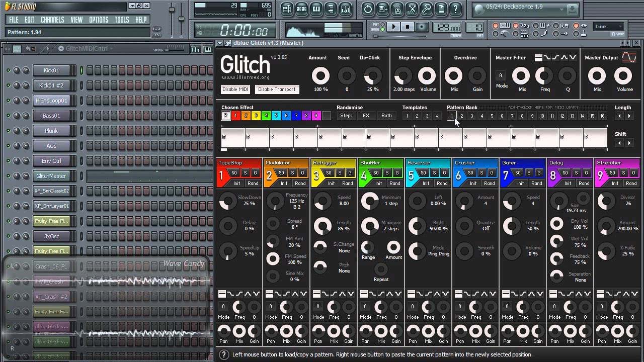Shift pattern left with Shift arrow
Screen dimensions: 644x362
[619, 143]
